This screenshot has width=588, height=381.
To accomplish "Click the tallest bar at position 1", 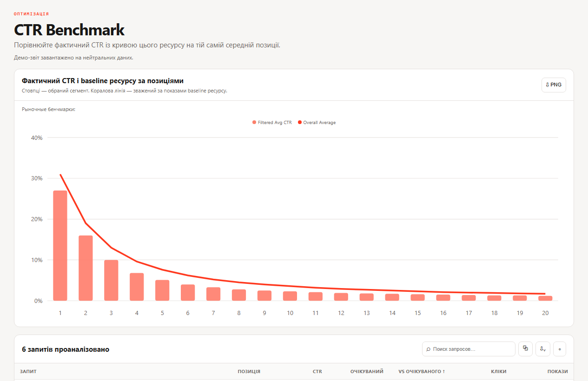I will tap(60, 246).
